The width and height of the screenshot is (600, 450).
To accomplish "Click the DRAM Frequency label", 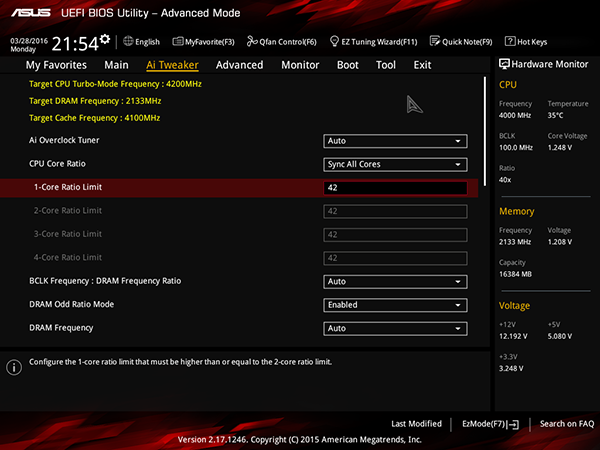I will coord(61,328).
